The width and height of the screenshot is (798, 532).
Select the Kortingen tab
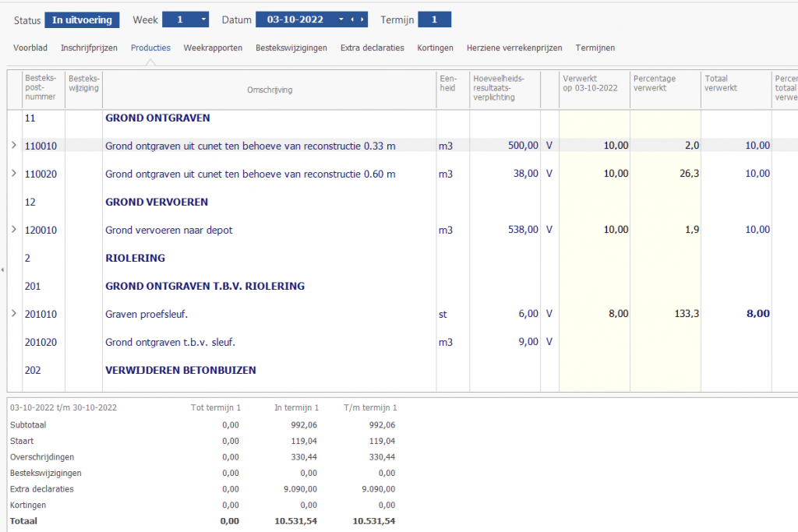click(435, 48)
